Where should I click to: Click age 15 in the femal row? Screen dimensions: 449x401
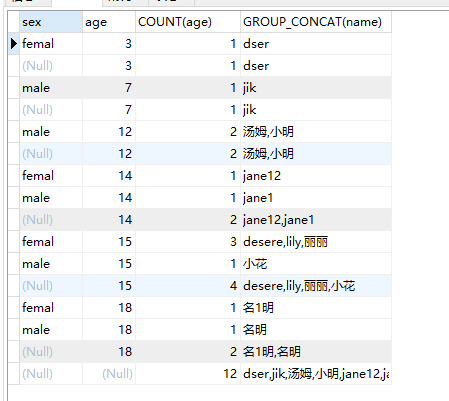click(x=109, y=242)
